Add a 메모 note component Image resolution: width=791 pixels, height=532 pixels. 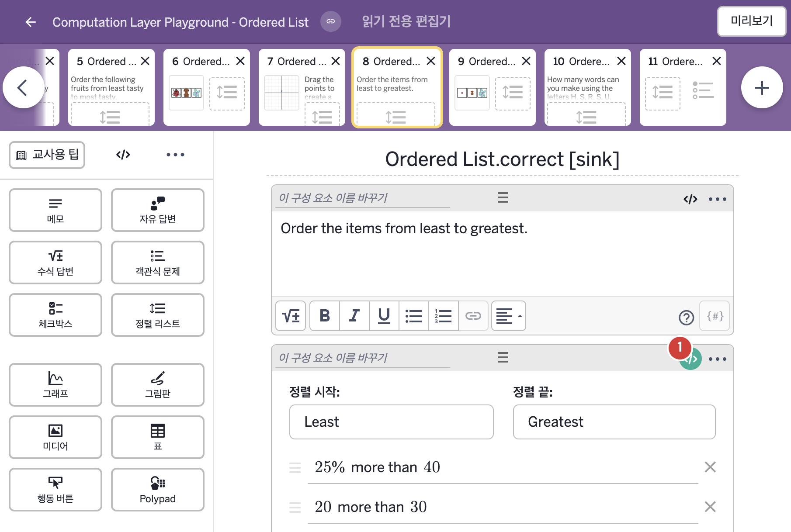coord(56,210)
